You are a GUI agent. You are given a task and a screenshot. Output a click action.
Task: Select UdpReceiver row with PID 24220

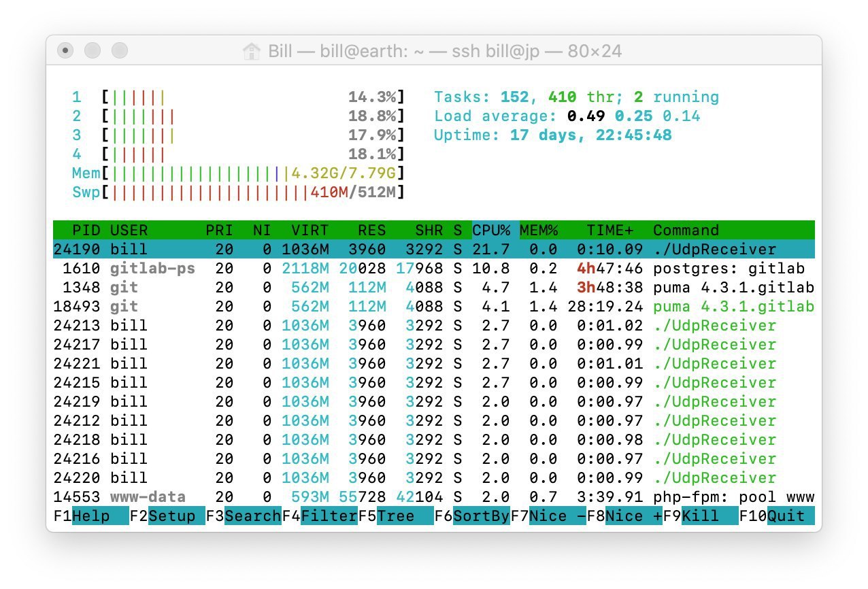[434, 477]
